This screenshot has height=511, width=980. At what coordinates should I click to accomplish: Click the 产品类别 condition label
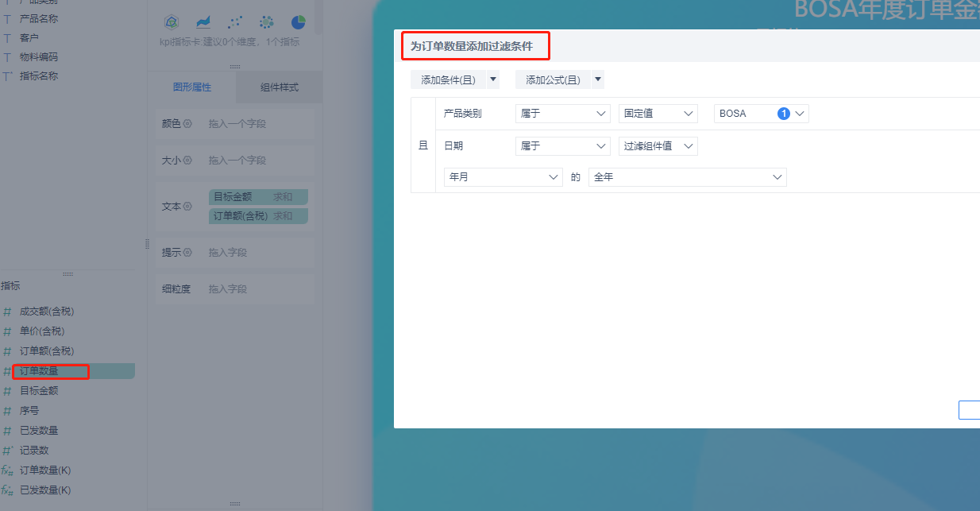pos(463,114)
